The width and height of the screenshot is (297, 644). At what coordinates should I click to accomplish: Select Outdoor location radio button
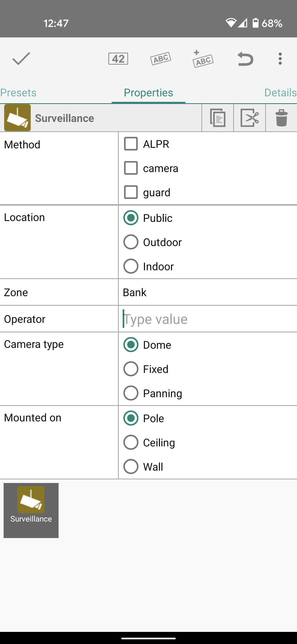[131, 242]
